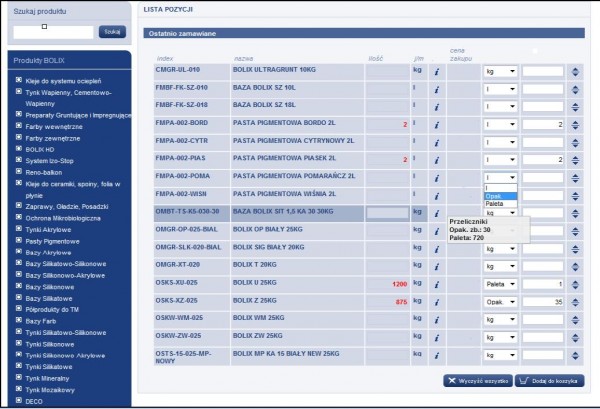Screen dimensions: 600x409
Task: Focus the Szukaj produktu search field
Action: tap(53, 32)
